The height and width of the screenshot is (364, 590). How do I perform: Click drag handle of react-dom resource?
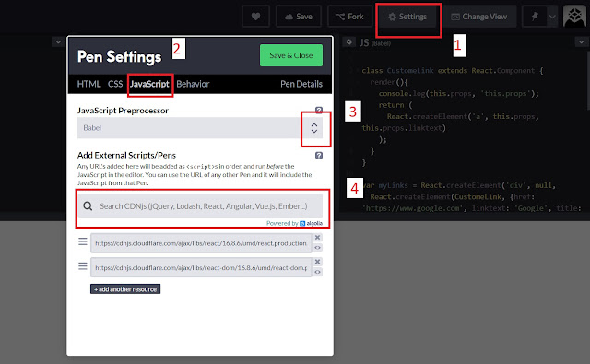pos(83,265)
